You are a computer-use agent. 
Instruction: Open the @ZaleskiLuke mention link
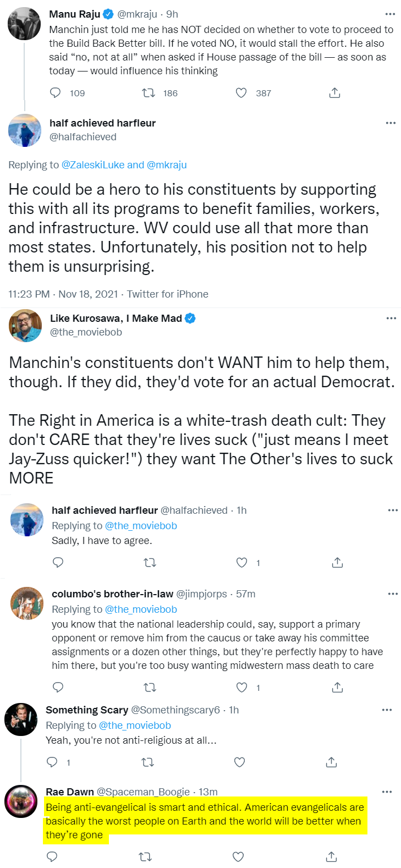coord(92,165)
